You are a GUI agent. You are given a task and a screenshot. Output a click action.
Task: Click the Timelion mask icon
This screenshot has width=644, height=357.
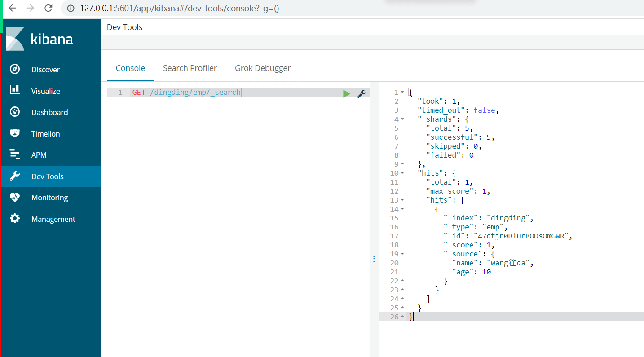[x=15, y=133]
